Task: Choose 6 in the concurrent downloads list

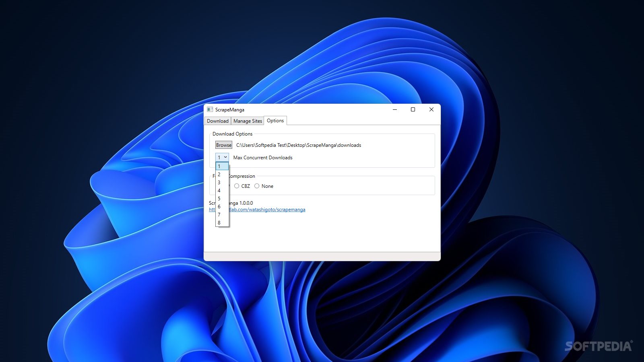Action: click(x=222, y=207)
